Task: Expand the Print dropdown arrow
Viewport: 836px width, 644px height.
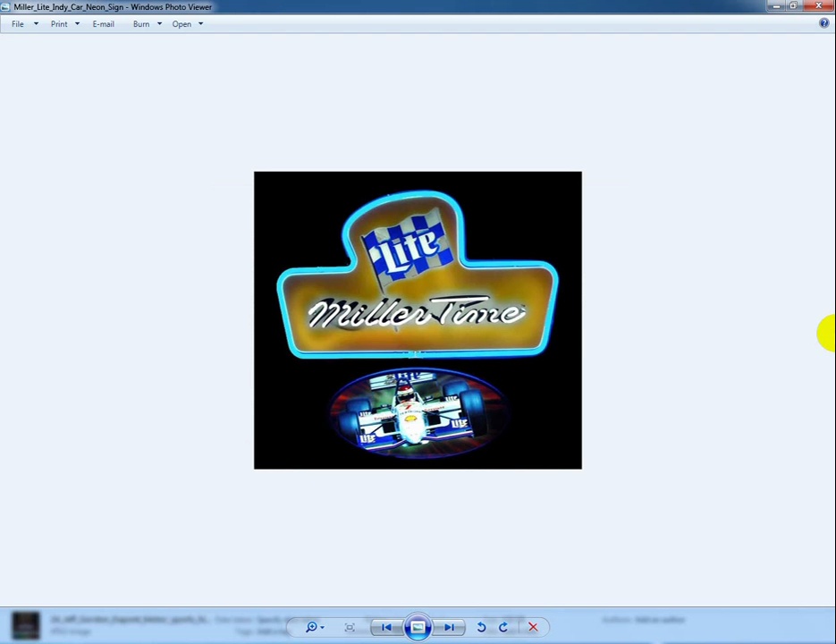Action: (x=77, y=24)
